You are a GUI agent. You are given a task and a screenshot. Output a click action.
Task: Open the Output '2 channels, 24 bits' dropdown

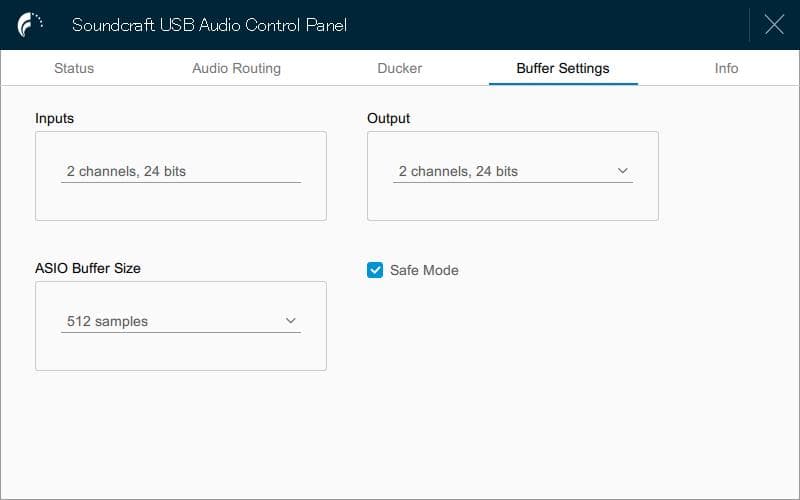click(512, 171)
